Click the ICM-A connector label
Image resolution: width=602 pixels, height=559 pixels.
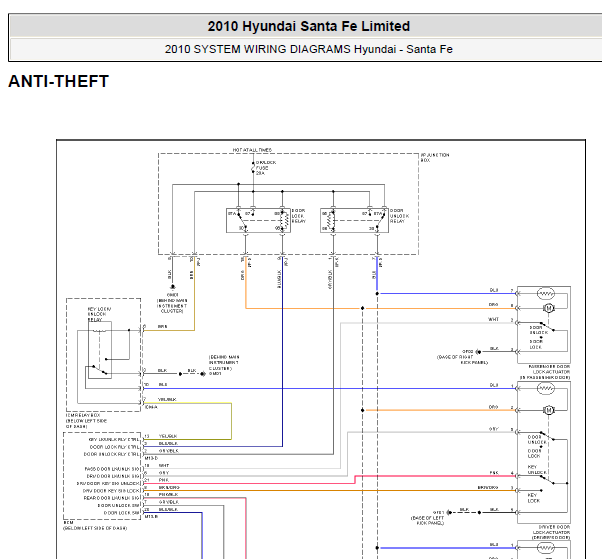(151, 407)
